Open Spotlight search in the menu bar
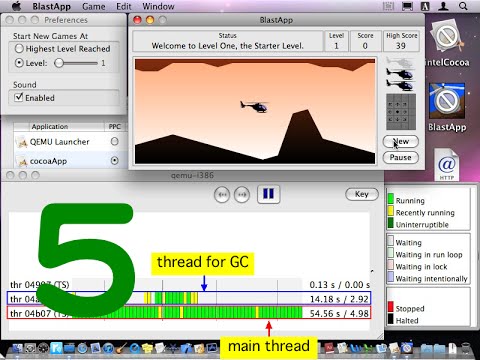480x360 pixels. click(x=463, y=6)
